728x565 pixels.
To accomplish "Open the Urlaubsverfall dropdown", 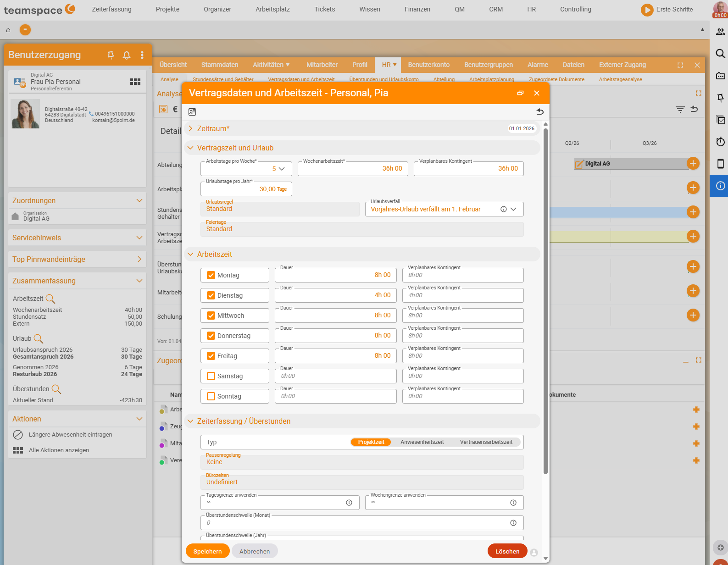I will [x=513, y=209].
